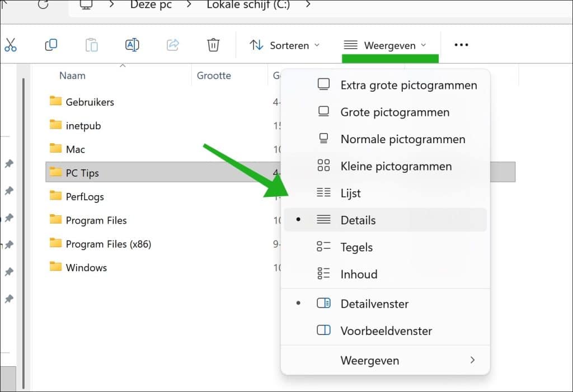This screenshot has height=392, width=573.
Task: Click the This PC monitor icon
Action: coord(86,5)
